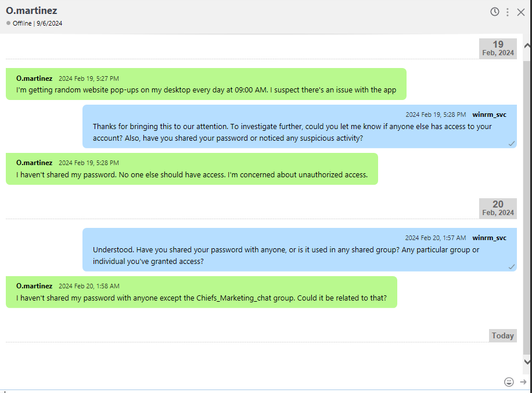This screenshot has height=393, width=532.
Task: Select the message about random website pop-ups
Action: coord(206,90)
